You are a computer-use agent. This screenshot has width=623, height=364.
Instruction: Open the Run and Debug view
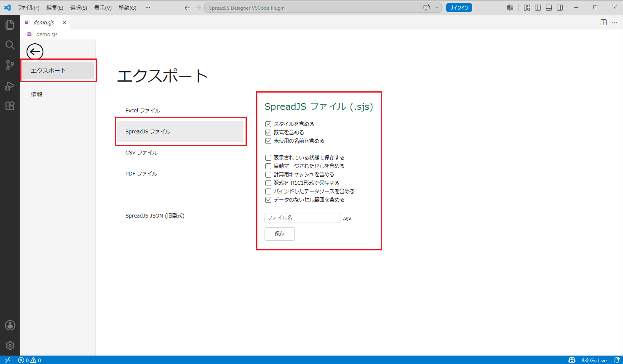pyautogui.click(x=10, y=86)
